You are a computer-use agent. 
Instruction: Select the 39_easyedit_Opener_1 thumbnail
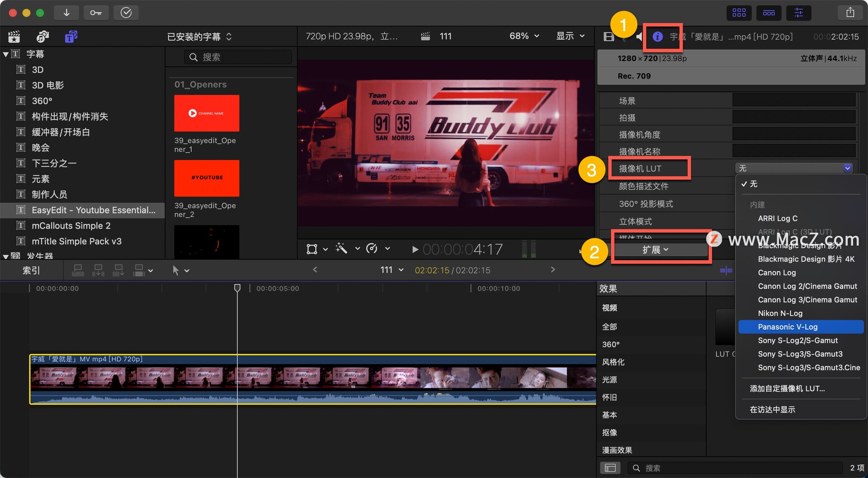pyautogui.click(x=207, y=113)
